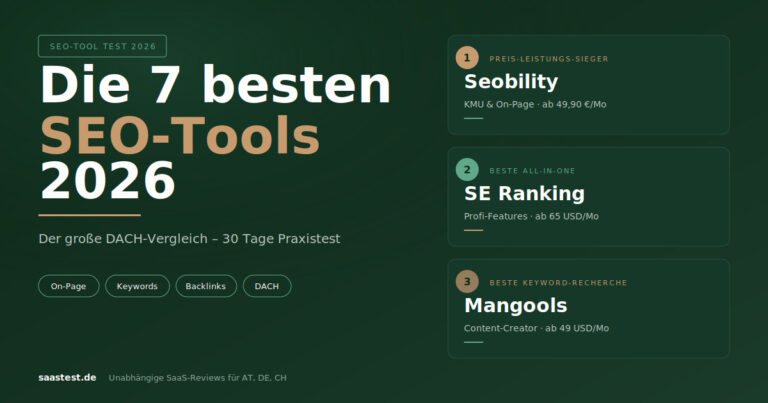
Task: Open the saastest.de site link
Action: (67, 378)
